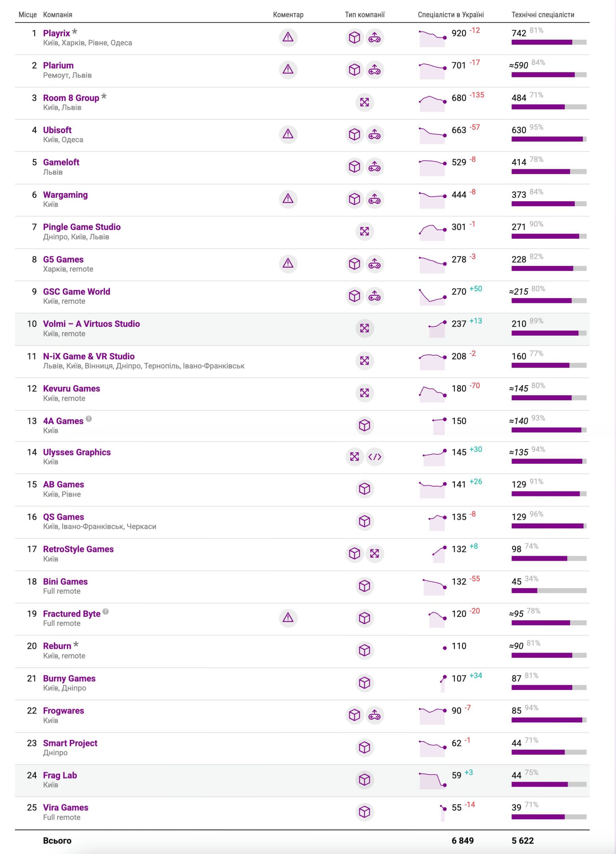The height and width of the screenshot is (854, 616).
Task: Click the code brackets icon for Ulysses Graphics
Action: (375, 457)
